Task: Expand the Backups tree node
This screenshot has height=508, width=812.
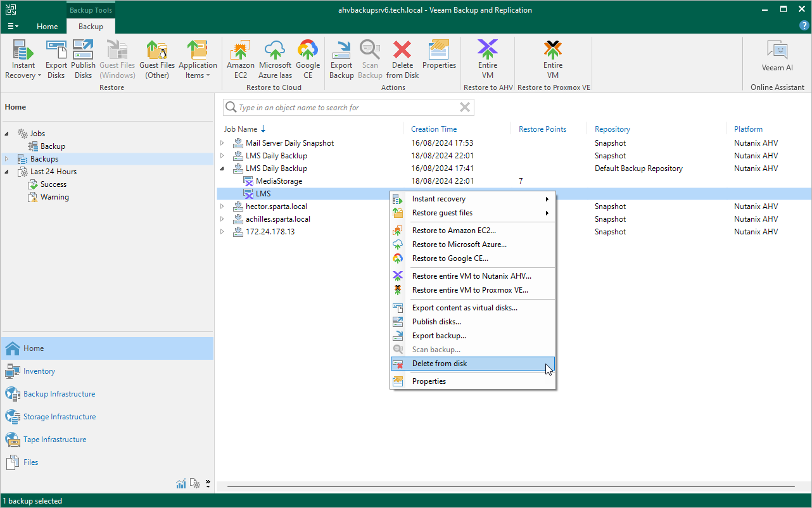Action: pyautogui.click(x=7, y=159)
